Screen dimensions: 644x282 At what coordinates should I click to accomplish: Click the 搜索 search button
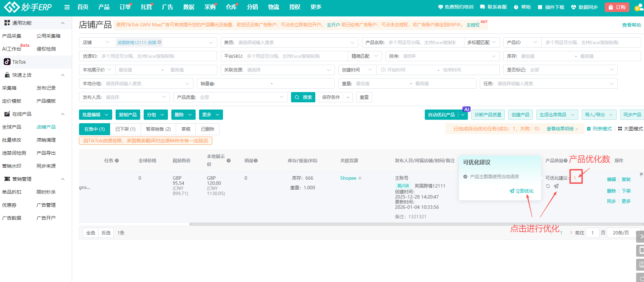pos(303,97)
